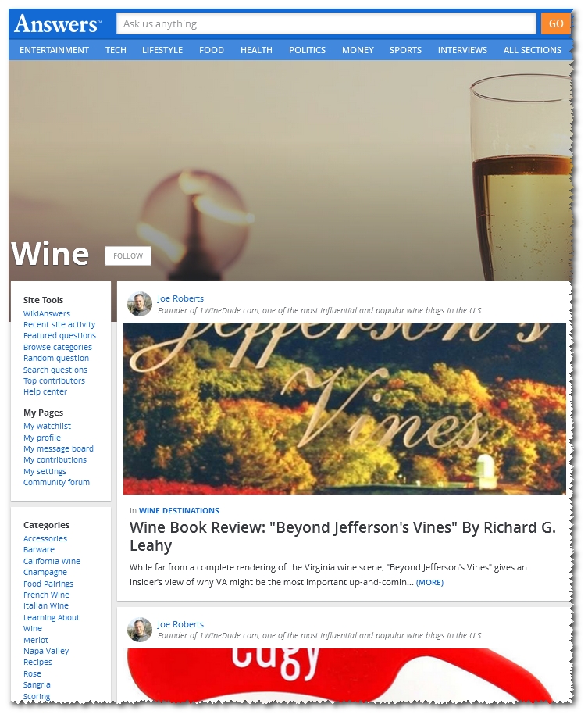588x718 pixels.
Task: Open the Beyond Jefferson's Vines cover image
Action: [344, 409]
